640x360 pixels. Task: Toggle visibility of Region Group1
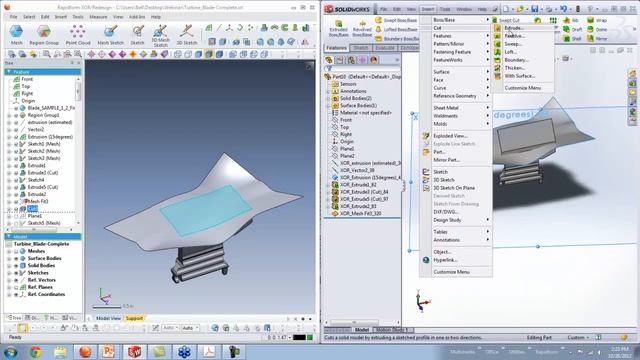(16, 116)
